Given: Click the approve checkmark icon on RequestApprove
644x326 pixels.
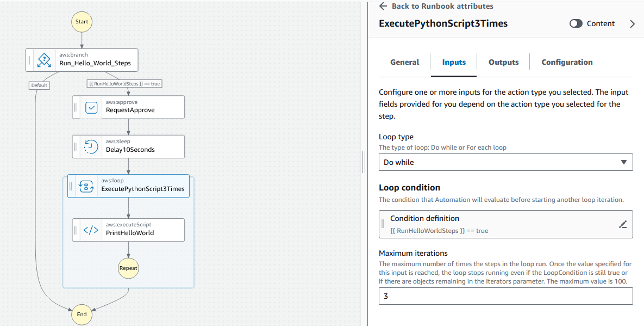Looking at the screenshot, I should tap(91, 107).
